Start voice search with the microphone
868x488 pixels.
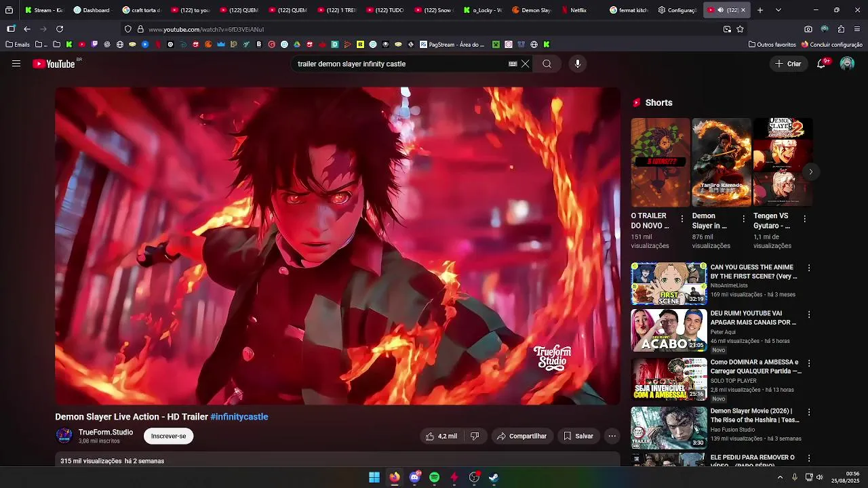(578, 64)
